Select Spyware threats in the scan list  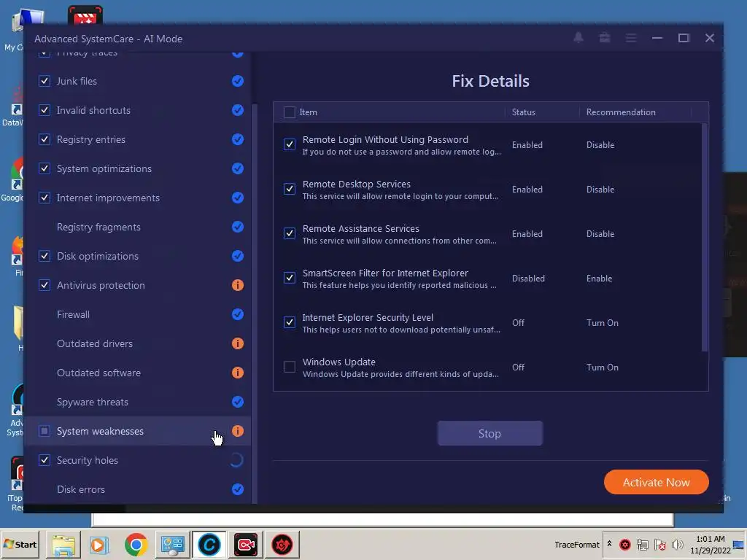click(138, 402)
